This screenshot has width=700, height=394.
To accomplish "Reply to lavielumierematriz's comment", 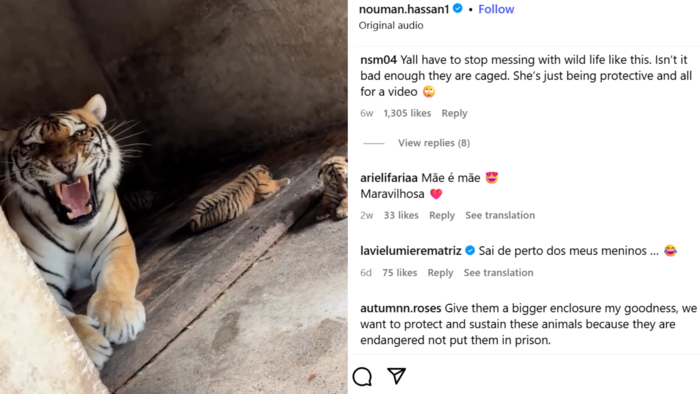I will pyautogui.click(x=440, y=273).
